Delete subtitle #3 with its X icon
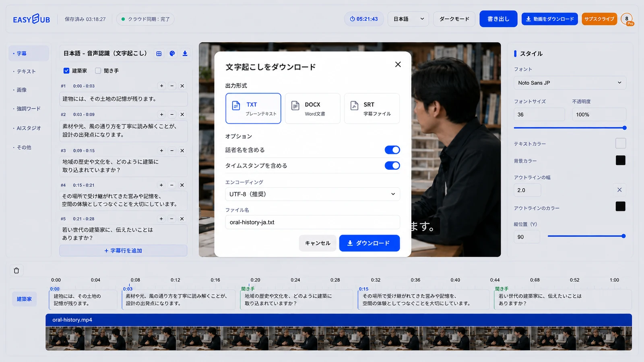Screen dimensions: 644x362 (x=182, y=150)
